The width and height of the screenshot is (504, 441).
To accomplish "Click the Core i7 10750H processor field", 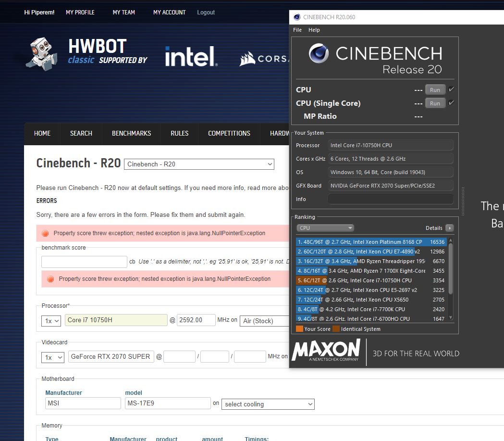I will point(116,320).
